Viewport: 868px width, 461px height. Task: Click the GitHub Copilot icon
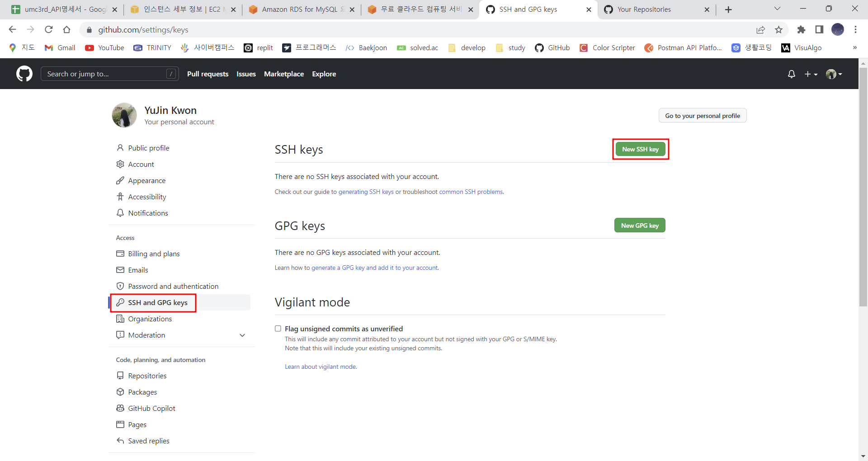(120, 408)
